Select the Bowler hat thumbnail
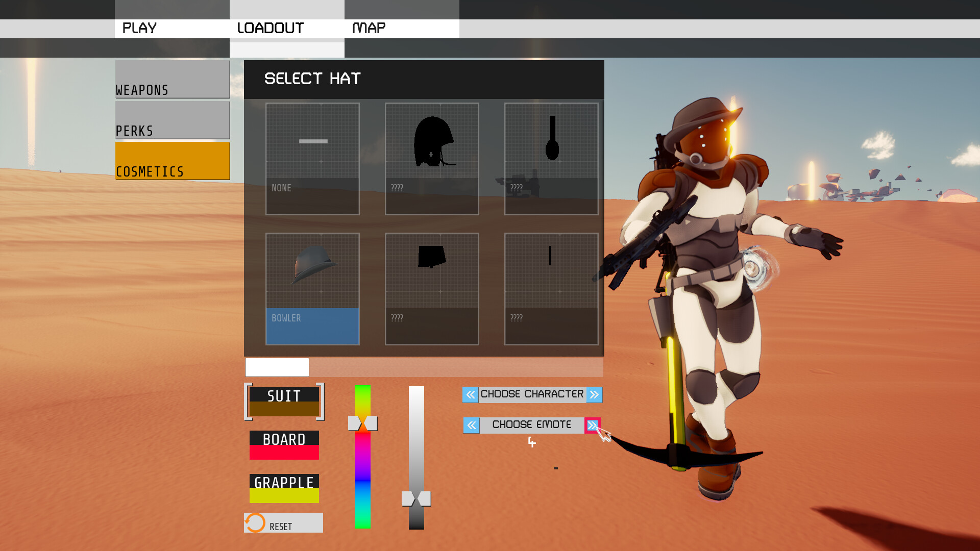The image size is (980, 551). pos(312,288)
